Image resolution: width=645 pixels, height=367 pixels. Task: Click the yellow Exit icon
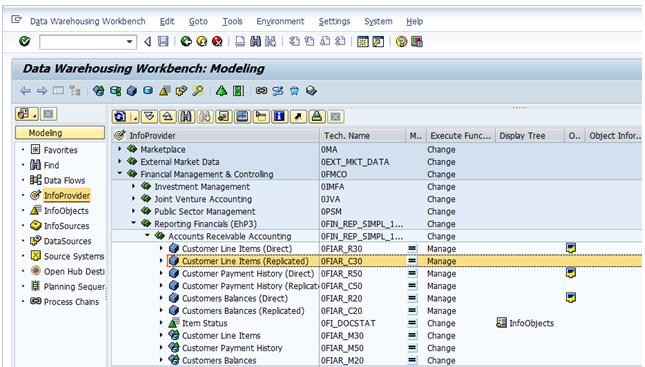coord(202,42)
